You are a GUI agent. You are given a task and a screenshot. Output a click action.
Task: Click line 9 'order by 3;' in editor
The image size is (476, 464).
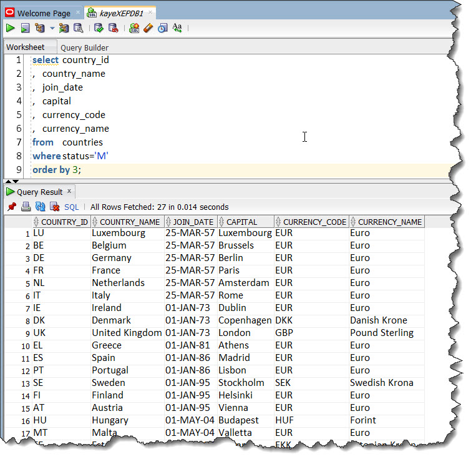click(57, 170)
